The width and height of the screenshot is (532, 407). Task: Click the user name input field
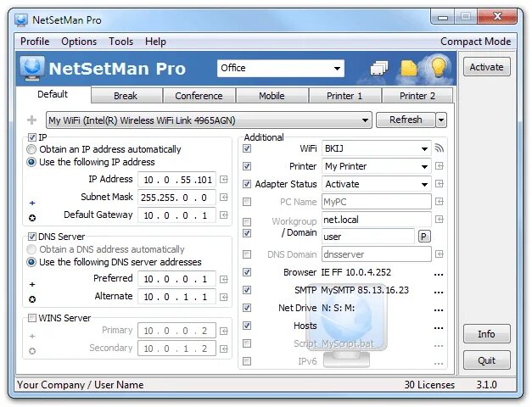pos(367,236)
